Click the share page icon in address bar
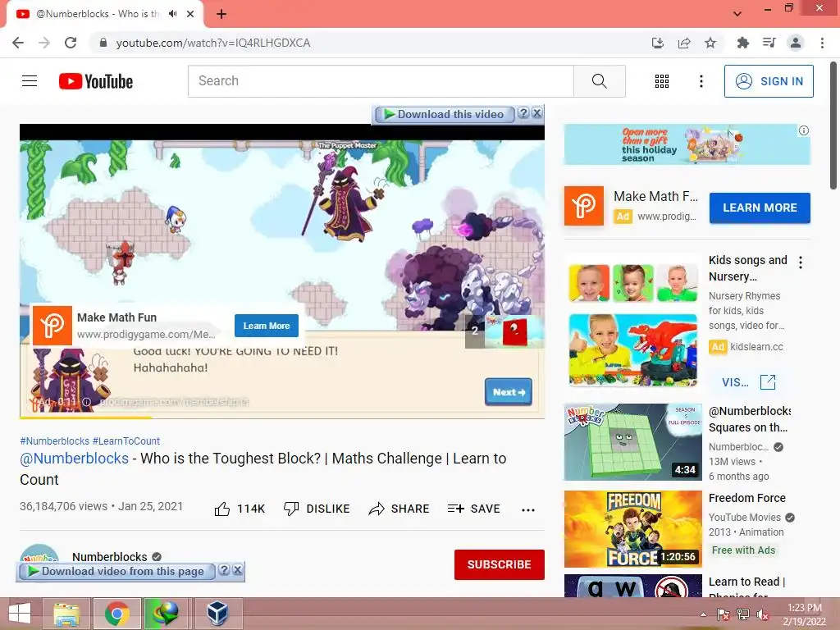The image size is (840, 630). click(x=684, y=43)
